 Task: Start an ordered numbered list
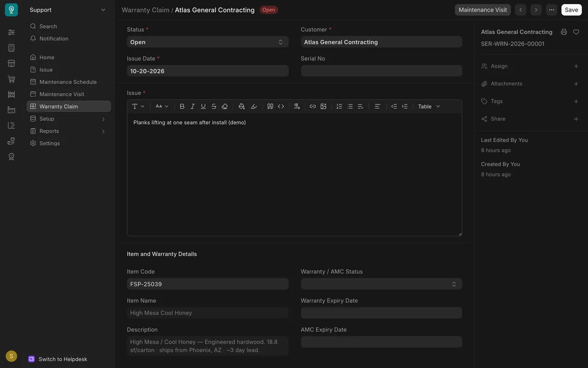339,106
